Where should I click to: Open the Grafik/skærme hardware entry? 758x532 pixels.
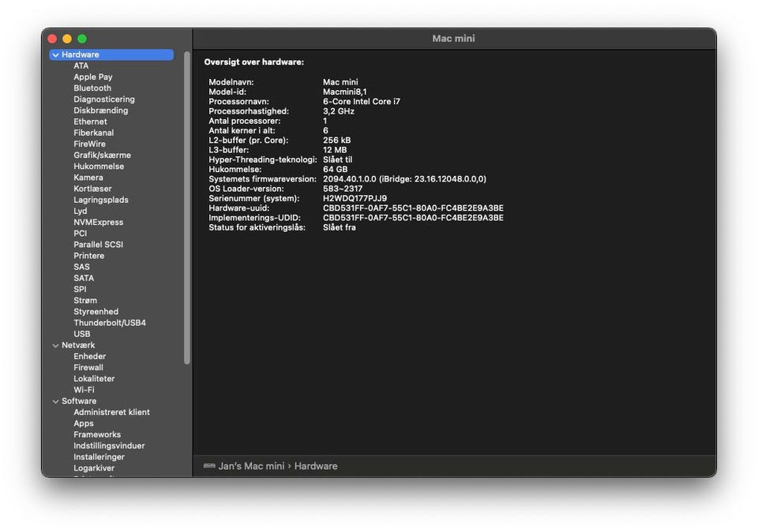click(x=102, y=155)
